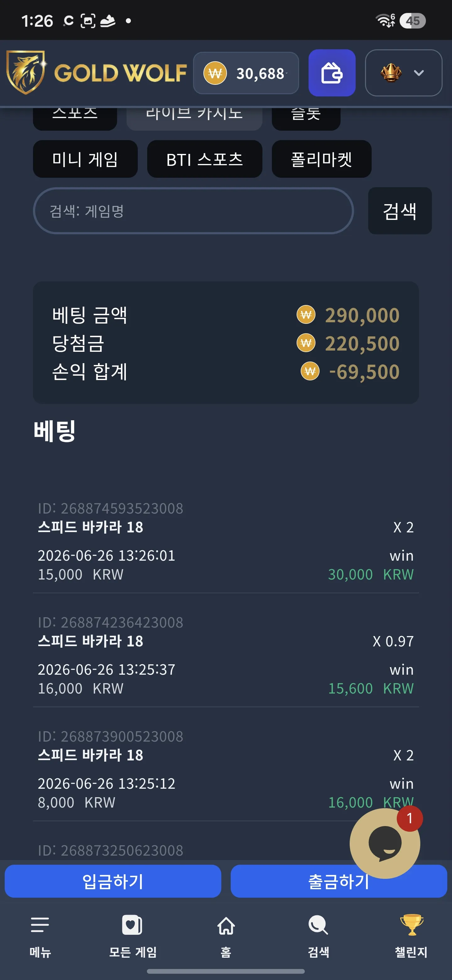Click the 검색 search button
The image size is (452, 980).
point(400,211)
